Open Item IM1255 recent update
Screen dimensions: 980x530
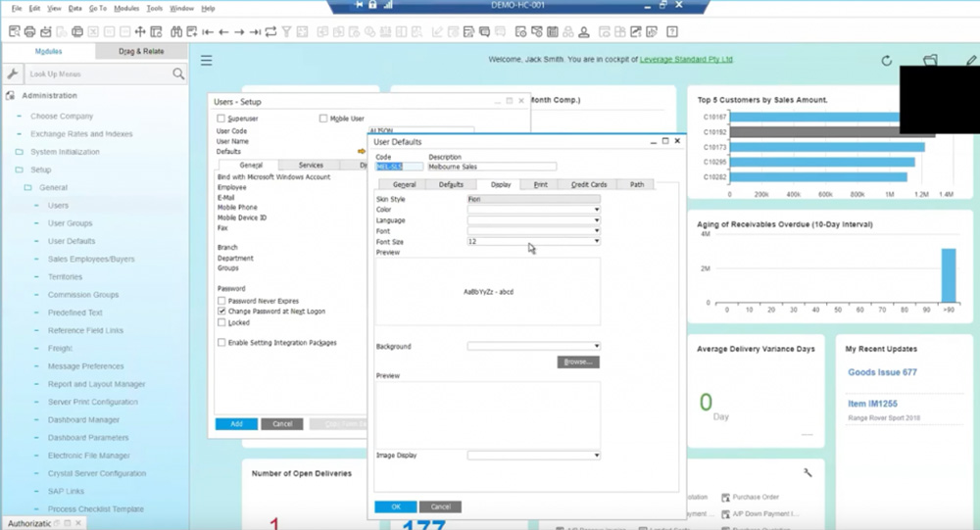point(872,404)
